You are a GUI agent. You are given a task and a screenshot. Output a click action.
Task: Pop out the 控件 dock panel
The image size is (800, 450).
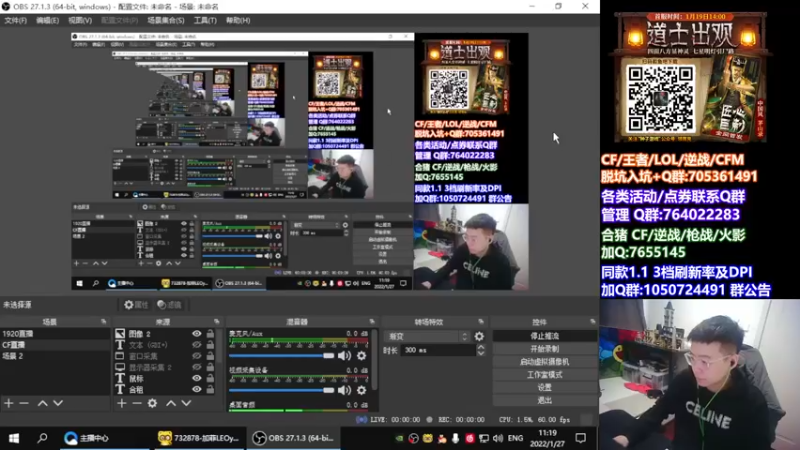[x=592, y=322]
